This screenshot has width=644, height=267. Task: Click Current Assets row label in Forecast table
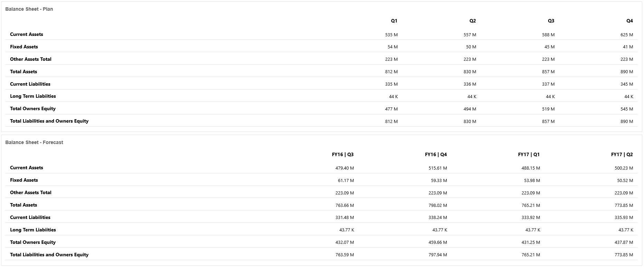[27, 168]
